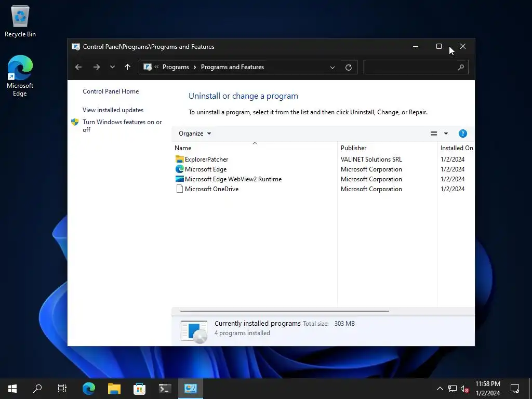Viewport: 532px width, 399px height.
Task: Click the muted volume tray icon
Action: [465, 389]
